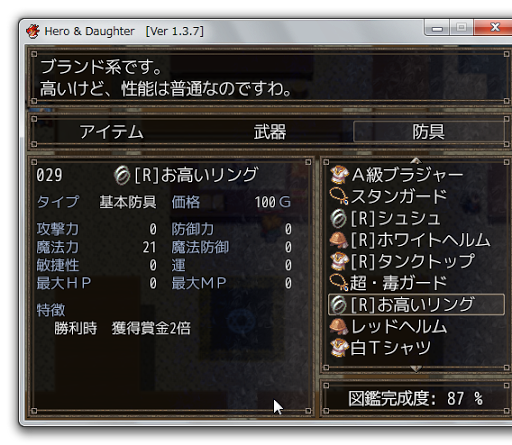Click the up arrow above armor list
The image size is (512, 445).
point(416,161)
